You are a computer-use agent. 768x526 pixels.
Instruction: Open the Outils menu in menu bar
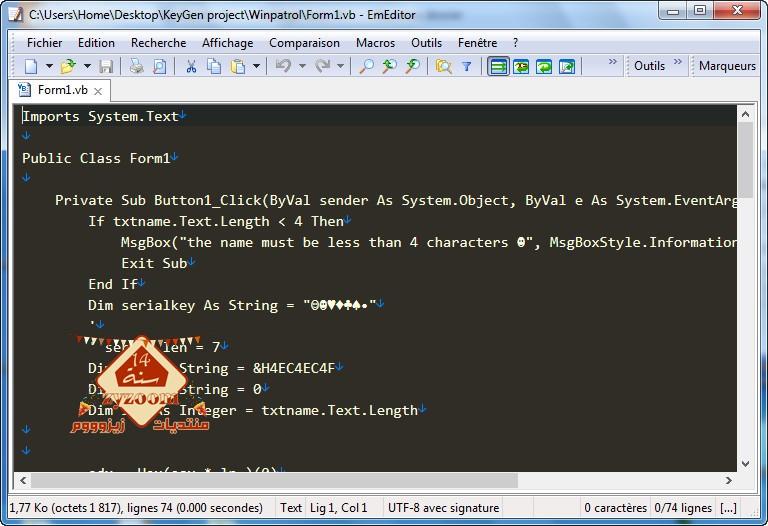click(426, 43)
